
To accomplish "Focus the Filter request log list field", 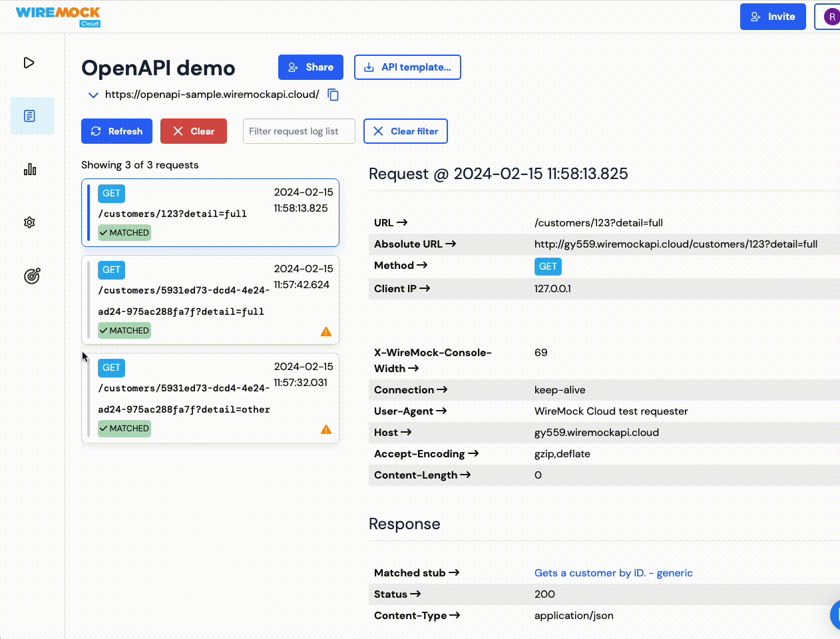I will click(x=299, y=131).
